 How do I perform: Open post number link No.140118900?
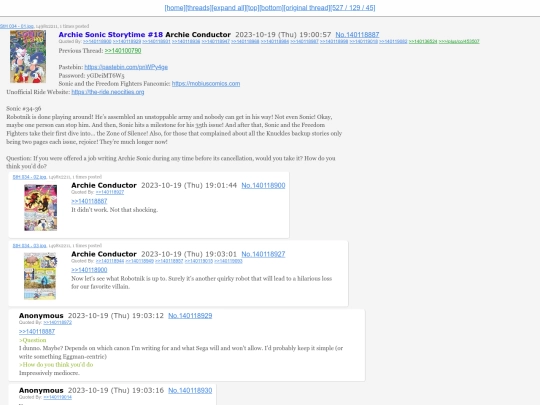(x=263, y=185)
